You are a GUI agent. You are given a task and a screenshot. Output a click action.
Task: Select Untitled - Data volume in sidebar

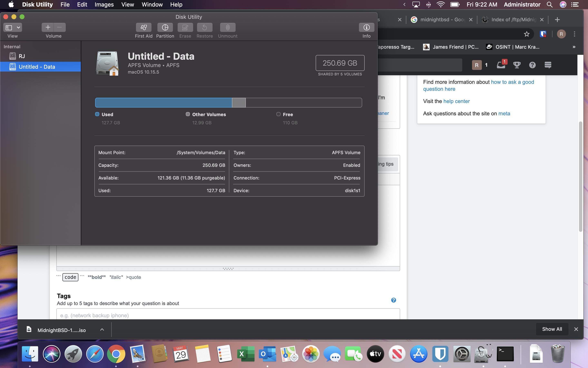(40, 67)
